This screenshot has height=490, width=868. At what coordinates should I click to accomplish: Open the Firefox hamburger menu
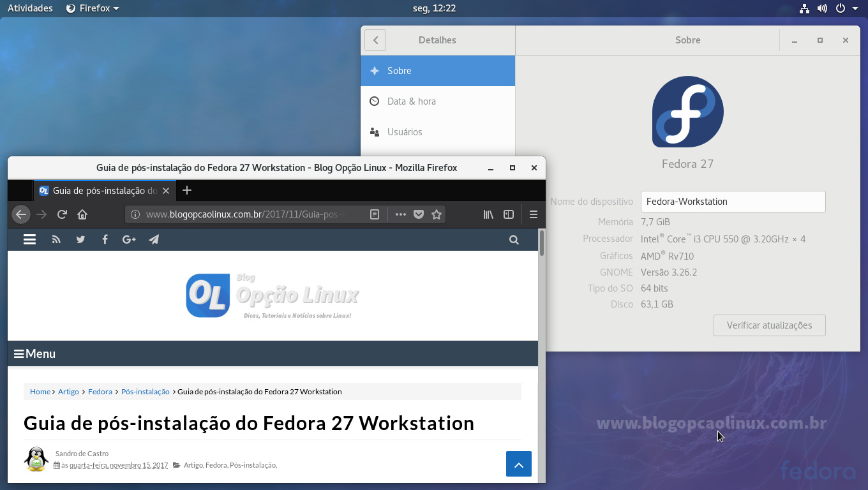[x=534, y=214]
